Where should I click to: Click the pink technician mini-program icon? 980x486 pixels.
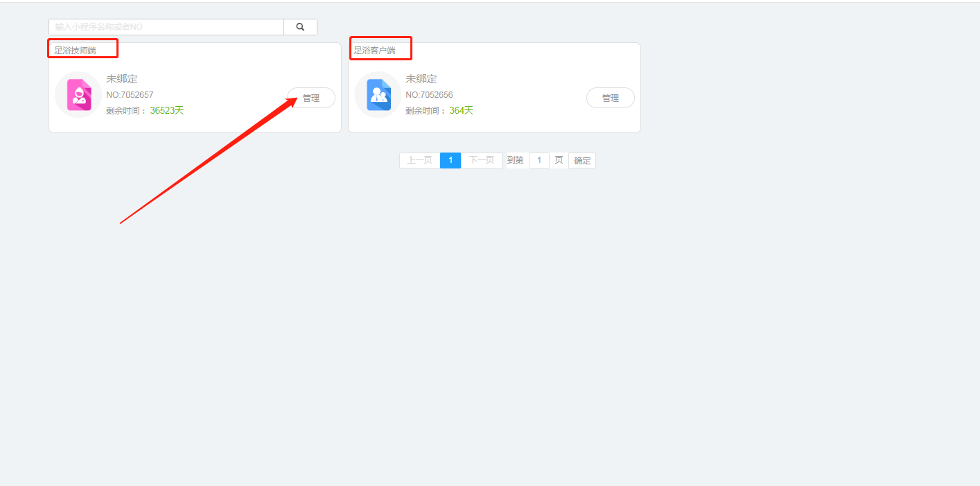click(78, 95)
